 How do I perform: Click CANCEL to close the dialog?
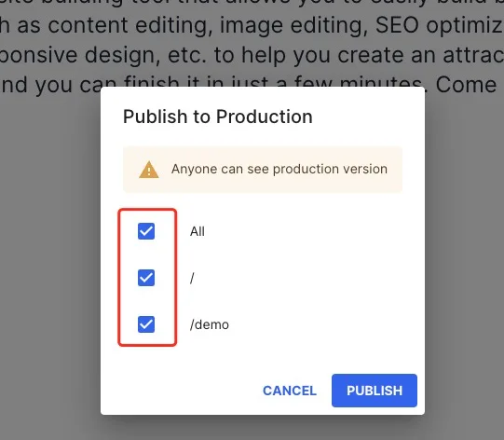(290, 391)
